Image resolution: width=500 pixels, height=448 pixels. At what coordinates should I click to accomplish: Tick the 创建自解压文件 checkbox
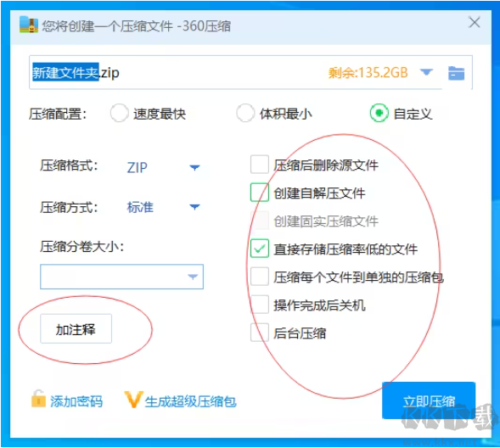click(259, 193)
